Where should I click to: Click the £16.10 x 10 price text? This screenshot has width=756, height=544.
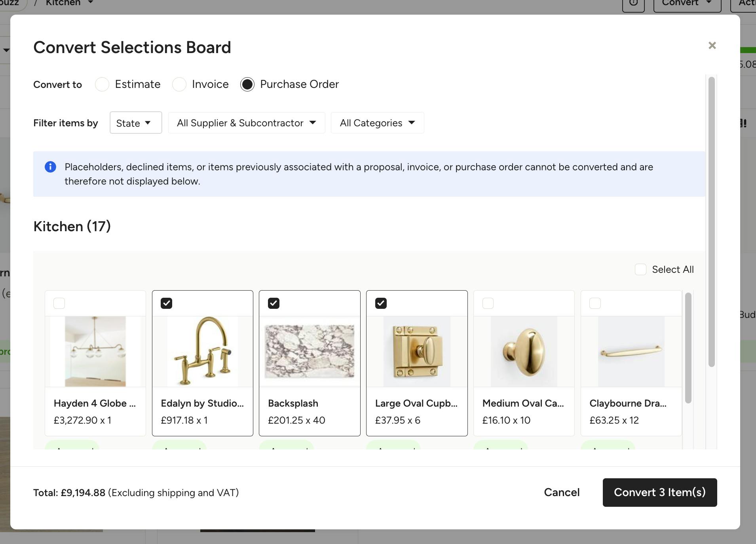(x=506, y=420)
